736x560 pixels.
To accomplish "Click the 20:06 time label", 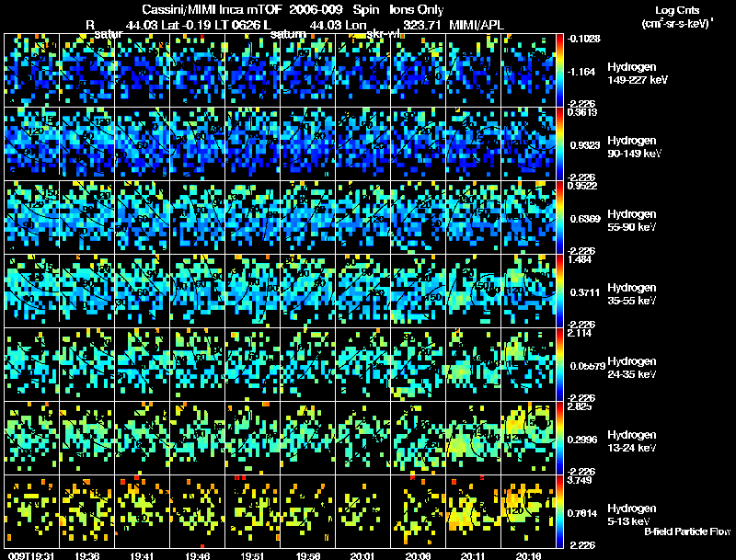I will coord(418,555).
